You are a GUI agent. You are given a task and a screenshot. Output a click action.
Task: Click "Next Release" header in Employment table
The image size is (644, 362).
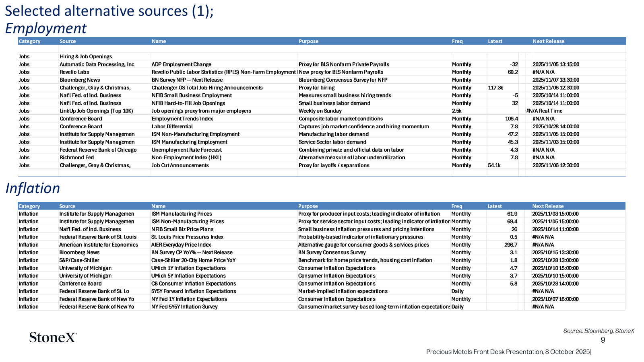coord(548,41)
